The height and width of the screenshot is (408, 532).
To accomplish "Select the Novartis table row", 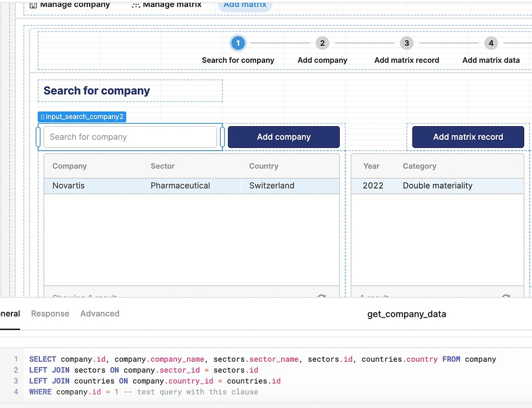I will tap(192, 186).
